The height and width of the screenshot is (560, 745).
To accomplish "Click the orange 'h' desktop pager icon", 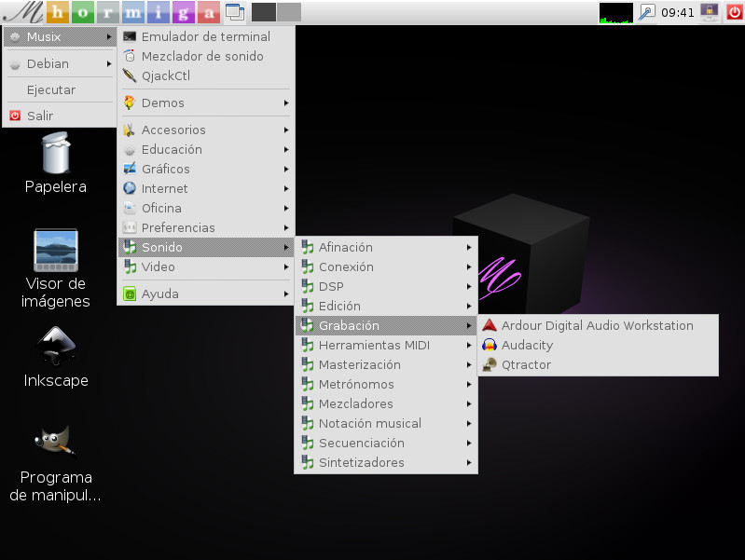I will (58, 12).
